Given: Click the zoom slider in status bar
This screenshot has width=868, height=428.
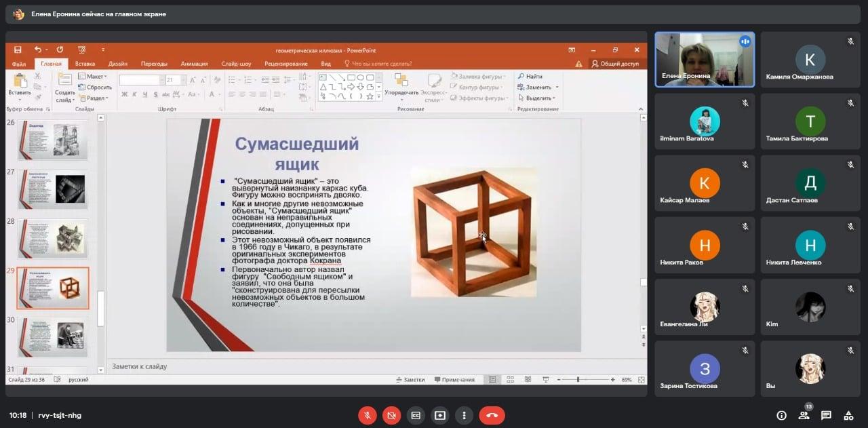Looking at the screenshot, I should coord(578,380).
